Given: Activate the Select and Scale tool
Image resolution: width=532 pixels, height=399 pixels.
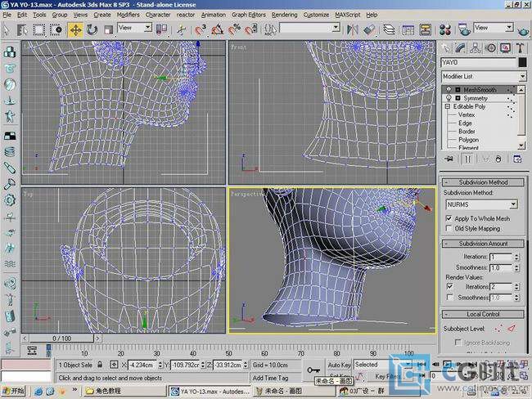Looking at the screenshot, I should pos(108,29).
